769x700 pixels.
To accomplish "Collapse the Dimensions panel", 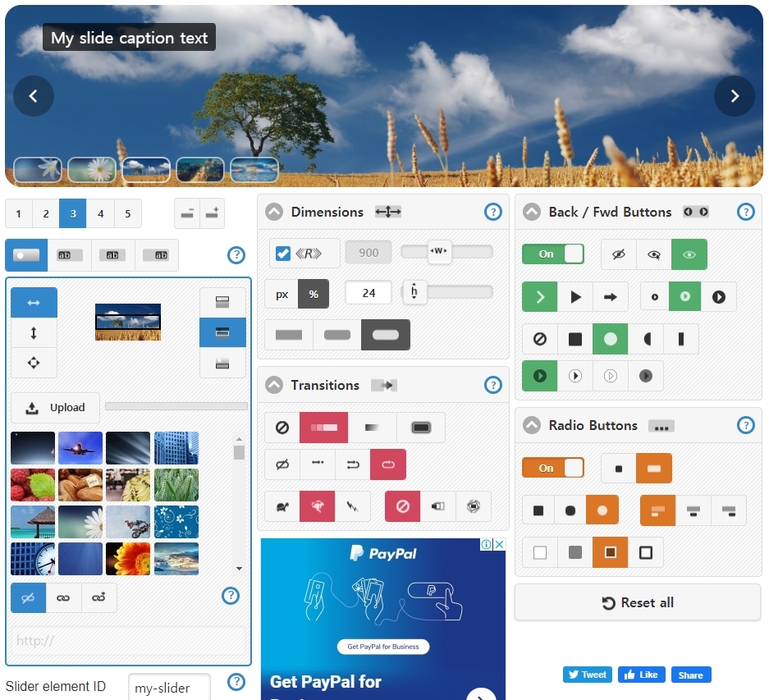I will pyautogui.click(x=274, y=212).
